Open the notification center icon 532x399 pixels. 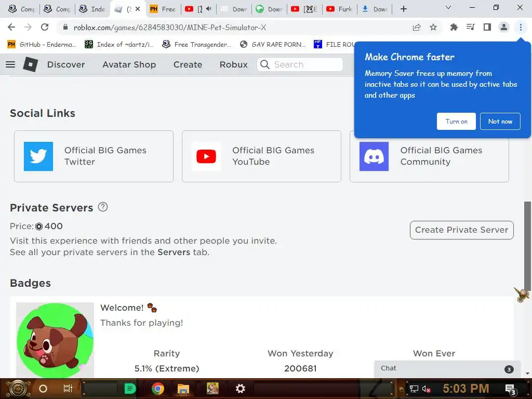click(510, 389)
